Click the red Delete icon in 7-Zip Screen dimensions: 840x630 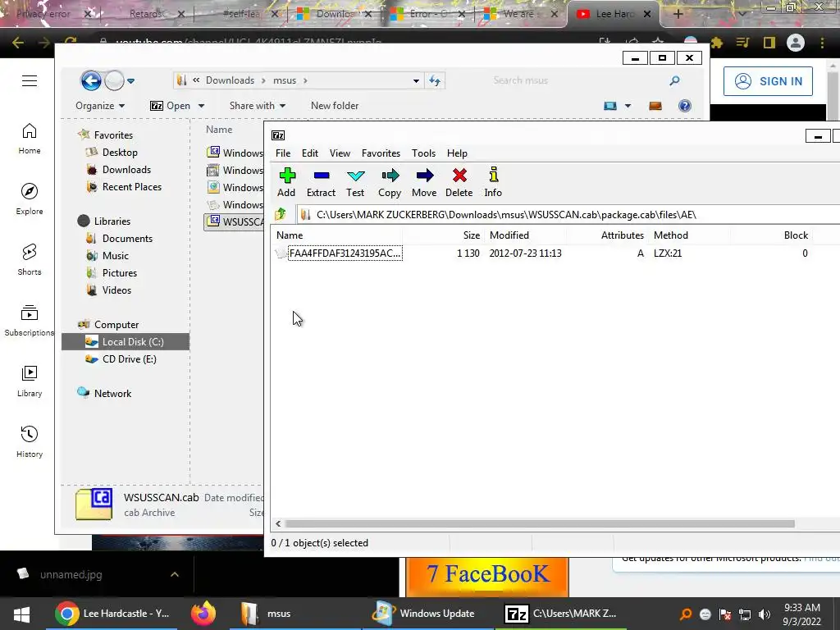pos(459,176)
